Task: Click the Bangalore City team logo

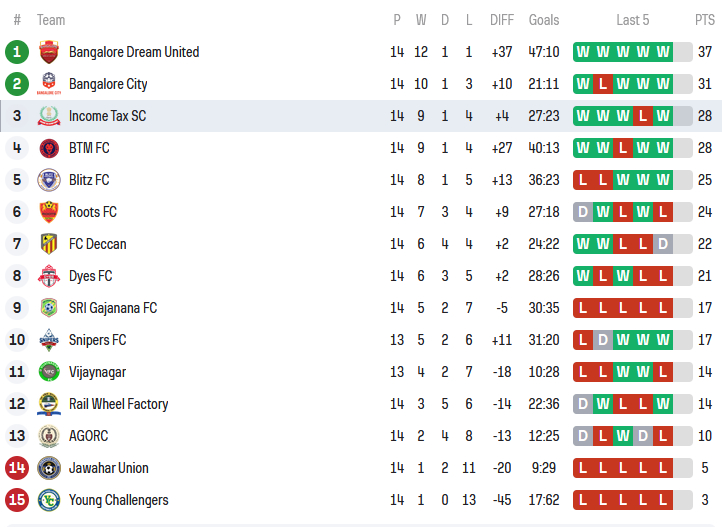Action: pos(49,84)
